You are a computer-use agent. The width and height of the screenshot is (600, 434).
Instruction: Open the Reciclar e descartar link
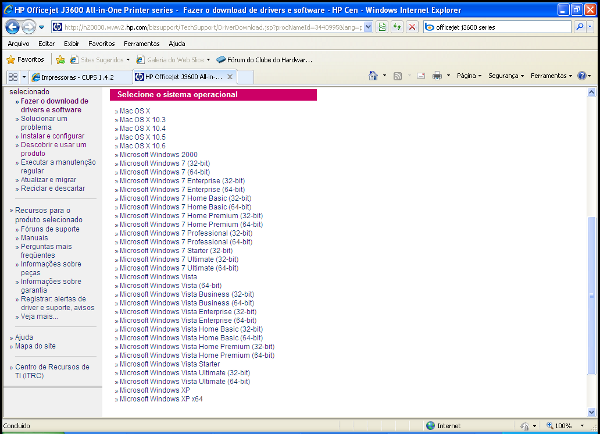[53, 188]
